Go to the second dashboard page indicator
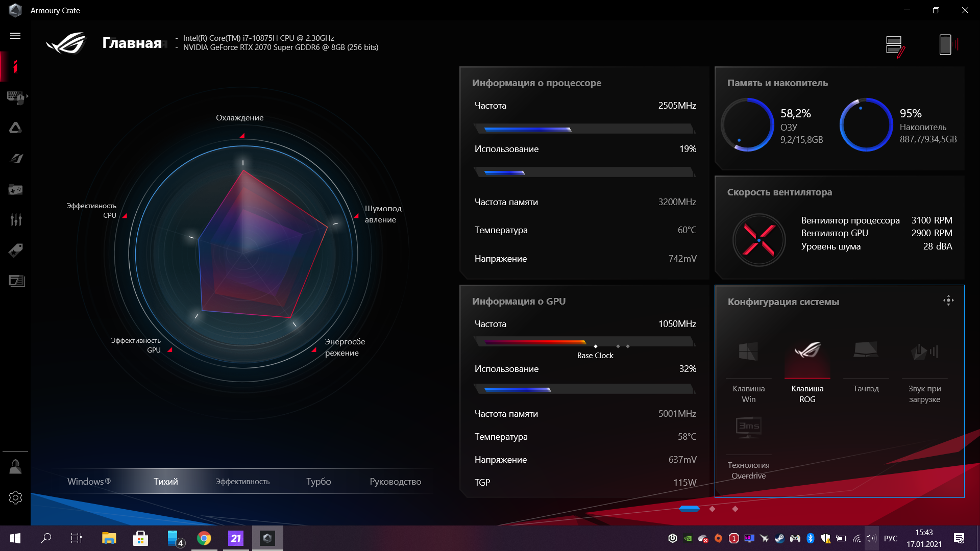 click(x=713, y=509)
